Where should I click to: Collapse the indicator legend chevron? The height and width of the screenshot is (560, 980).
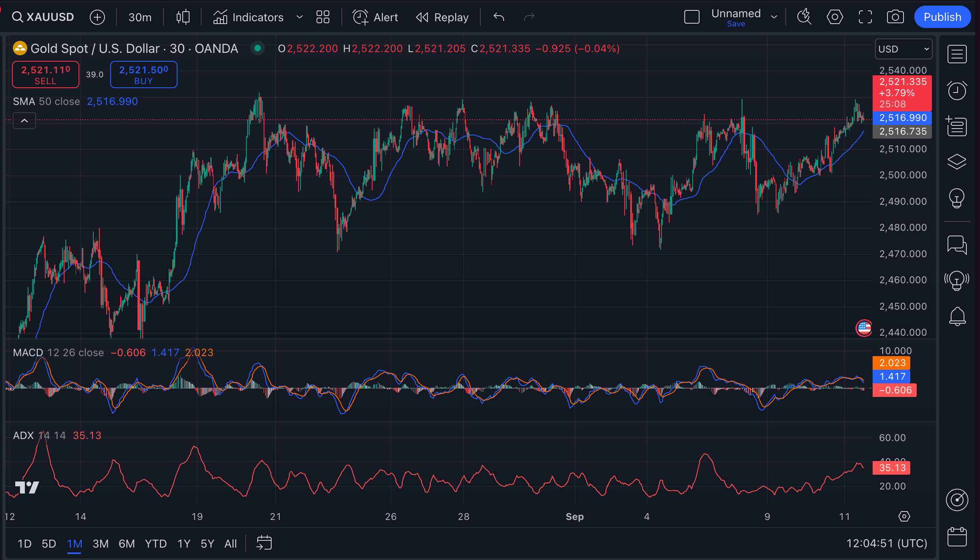pyautogui.click(x=24, y=121)
